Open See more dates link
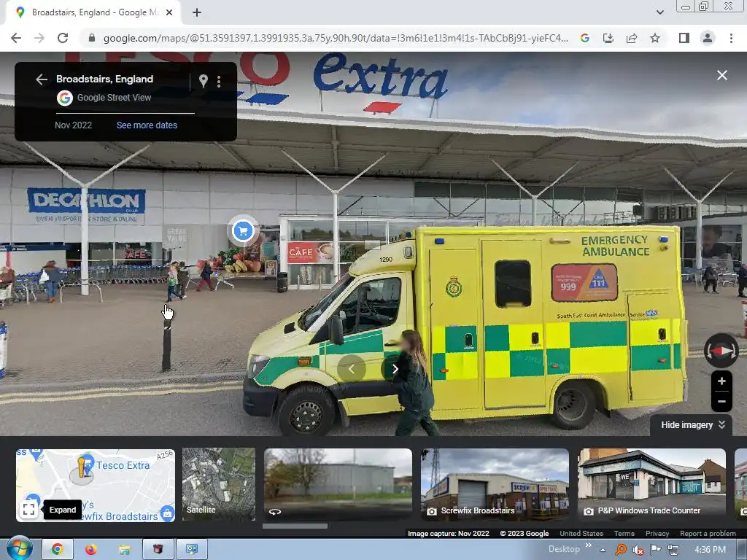Screen dimensions: 747x560 (x=147, y=125)
